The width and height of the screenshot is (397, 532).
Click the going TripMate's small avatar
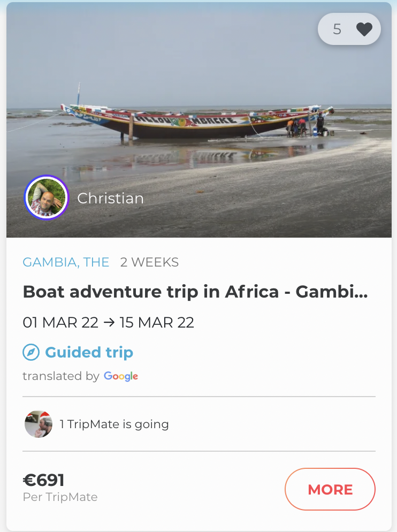pos(39,424)
